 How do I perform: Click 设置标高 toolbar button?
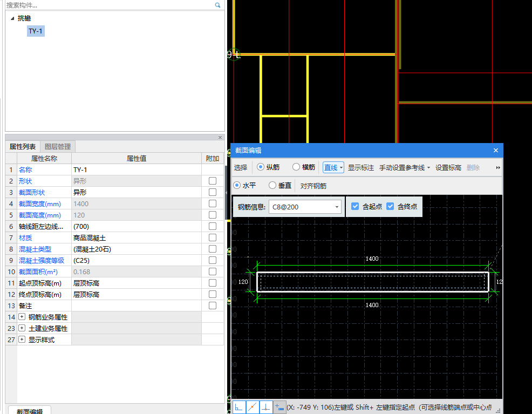tap(448, 168)
